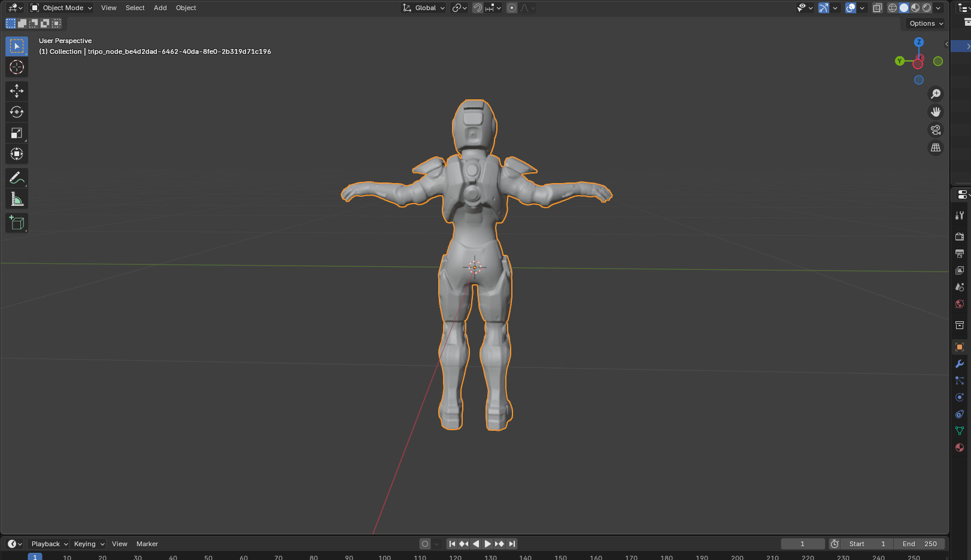Switch to rendered viewport shading
Viewport: 971px width, 560px height.
tap(927, 8)
